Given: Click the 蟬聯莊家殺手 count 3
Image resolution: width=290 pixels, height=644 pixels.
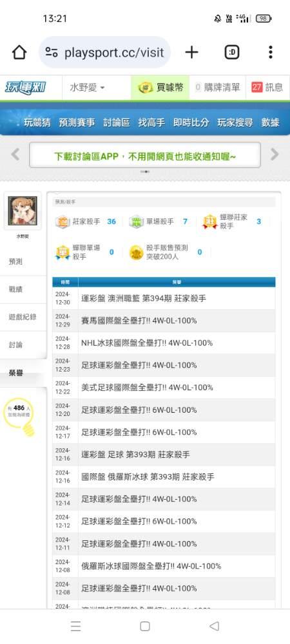Looking at the screenshot, I should pos(259,222).
